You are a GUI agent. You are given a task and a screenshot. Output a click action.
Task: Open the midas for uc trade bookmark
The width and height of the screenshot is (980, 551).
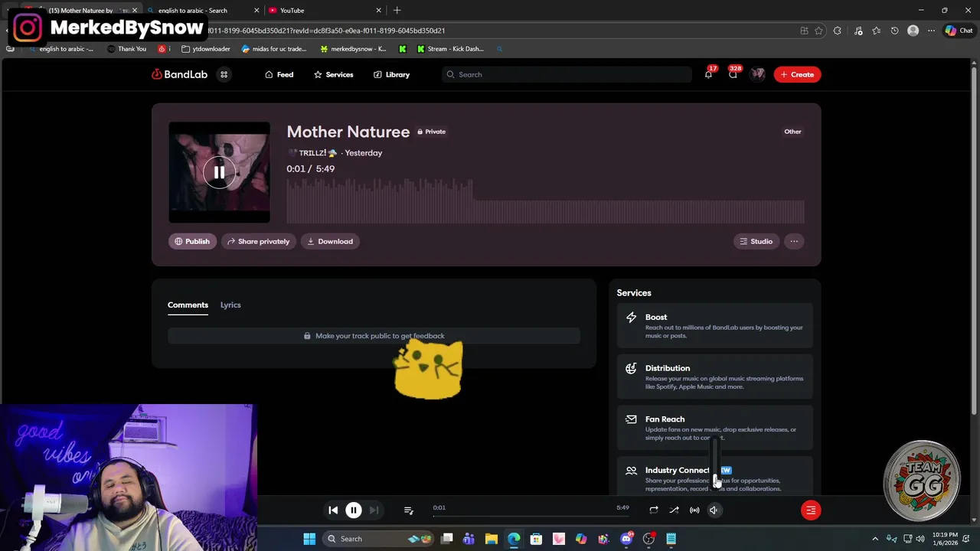[273, 49]
